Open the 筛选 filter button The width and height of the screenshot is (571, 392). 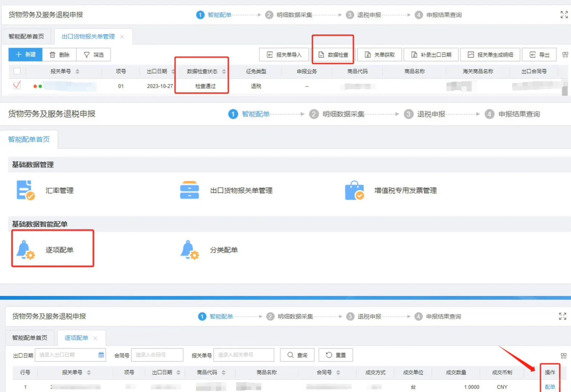[x=93, y=54]
